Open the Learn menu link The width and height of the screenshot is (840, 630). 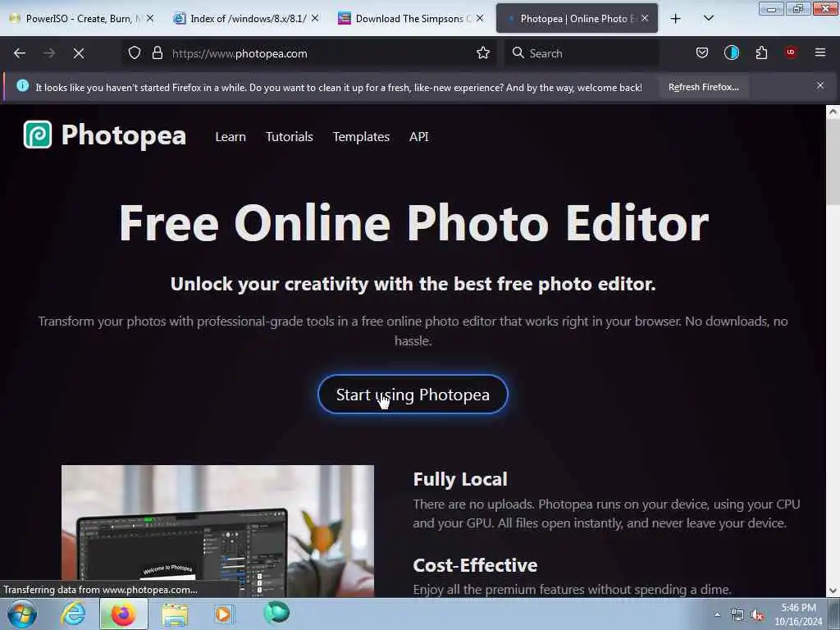[x=231, y=137]
